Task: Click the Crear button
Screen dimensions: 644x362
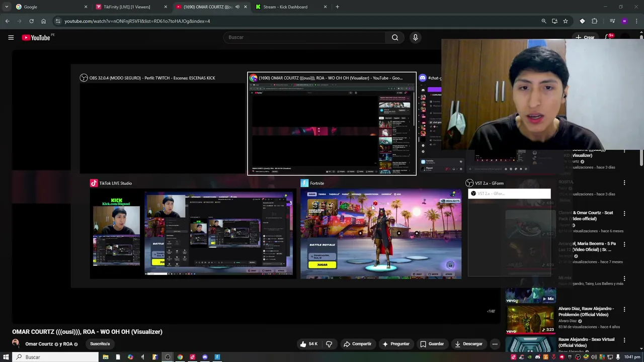Action: pos(585,38)
